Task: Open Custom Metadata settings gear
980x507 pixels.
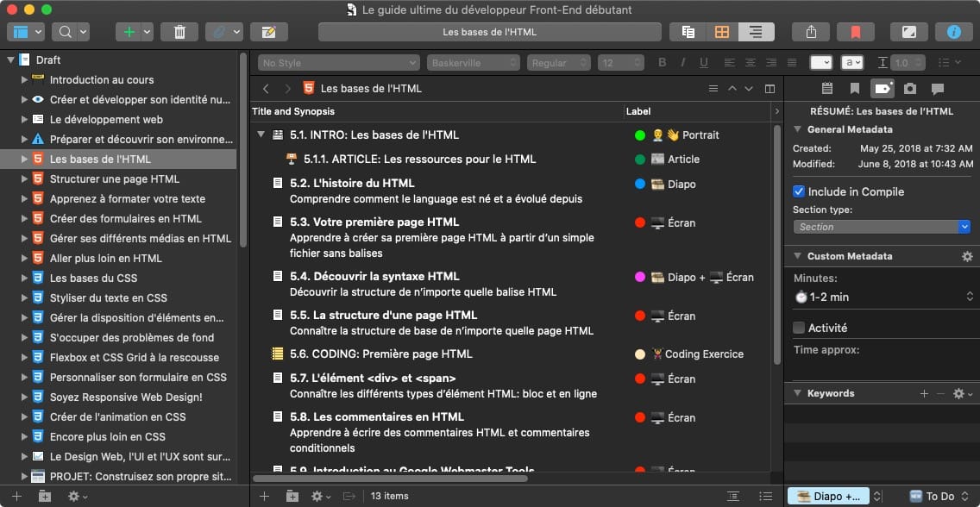Action: point(968,256)
